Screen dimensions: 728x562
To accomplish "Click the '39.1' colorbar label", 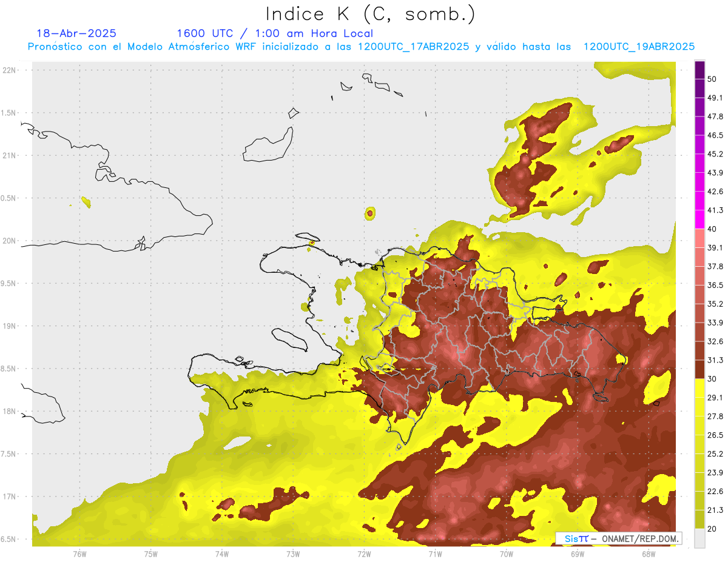I will (715, 248).
